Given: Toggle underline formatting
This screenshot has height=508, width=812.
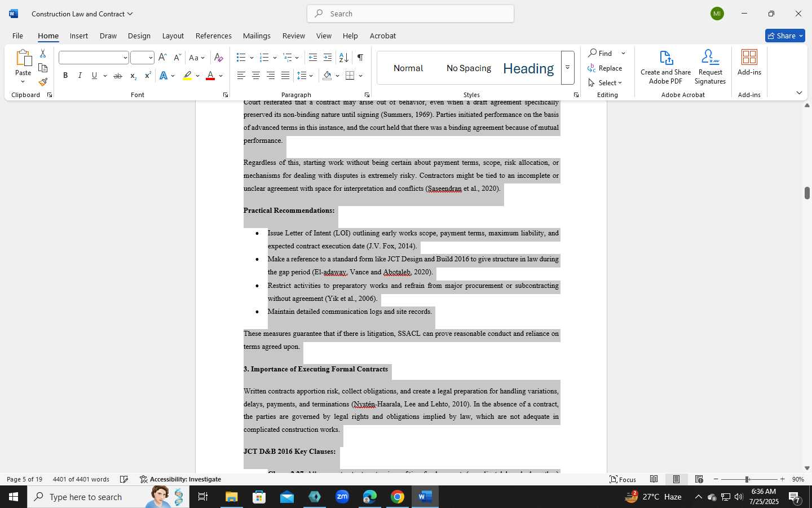Looking at the screenshot, I should (94, 76).
